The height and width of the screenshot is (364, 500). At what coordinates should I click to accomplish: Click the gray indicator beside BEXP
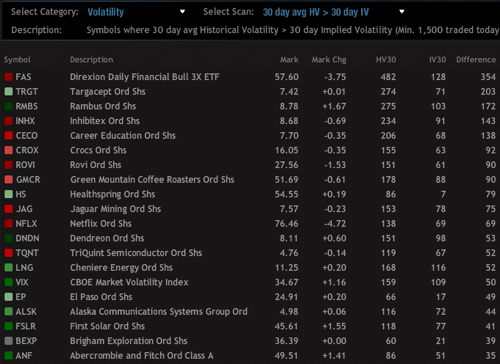(x=9, y=341)
